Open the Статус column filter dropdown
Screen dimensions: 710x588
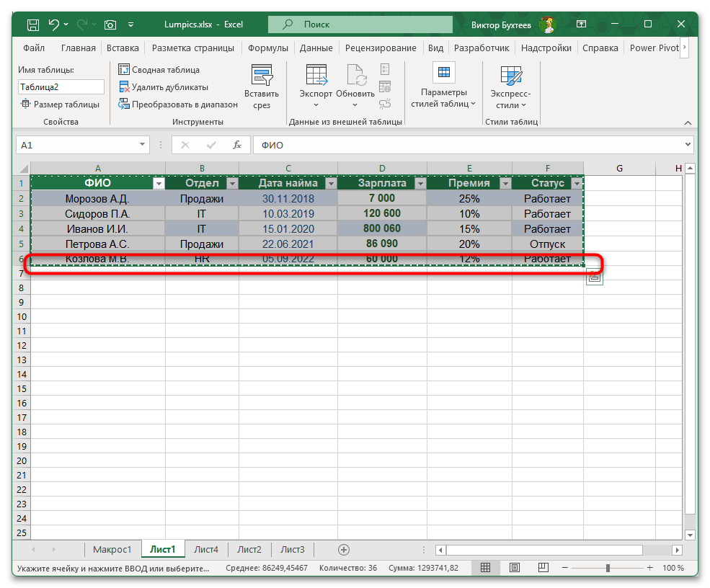(x=576, y=182)
